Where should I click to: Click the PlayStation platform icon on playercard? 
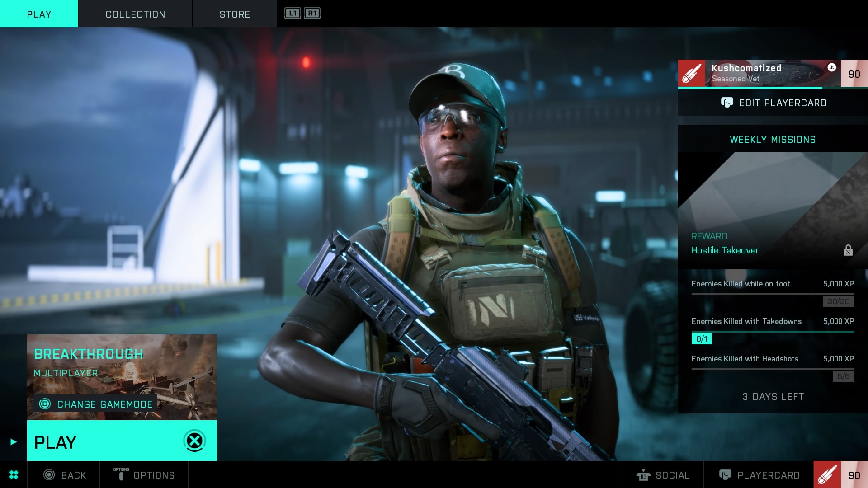(x=832, y=67)
